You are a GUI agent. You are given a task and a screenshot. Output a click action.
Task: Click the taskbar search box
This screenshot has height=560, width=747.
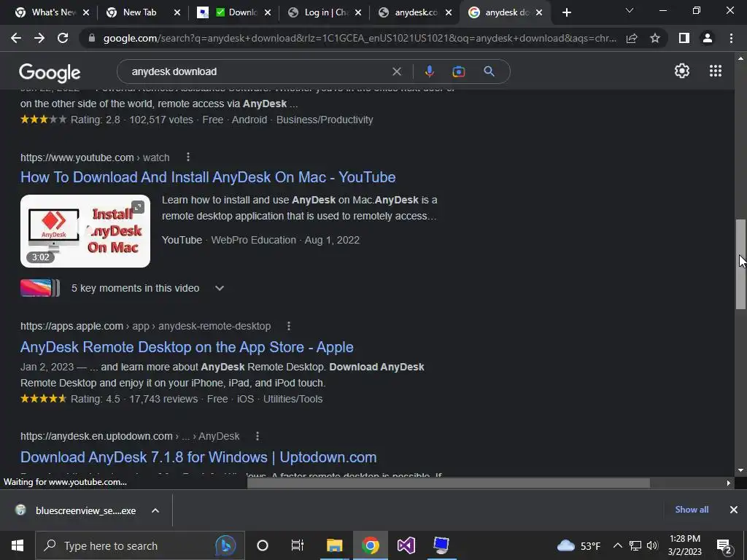tap(140, 545)
